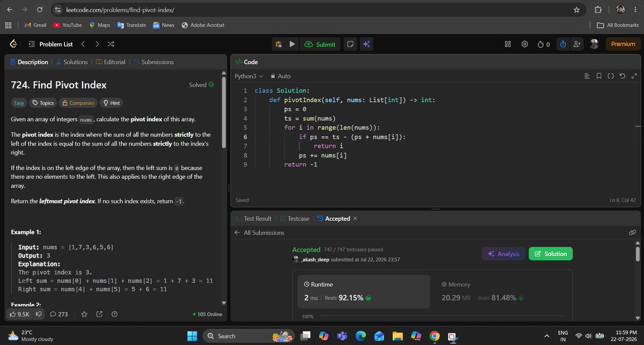Bookmark the code with editor bookmark icon

click(599, 77)
